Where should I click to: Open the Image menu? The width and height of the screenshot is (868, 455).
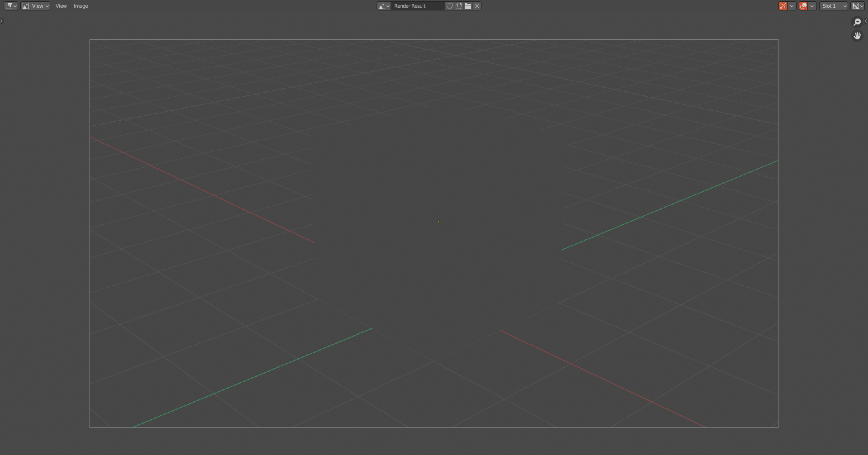[80, 6]
